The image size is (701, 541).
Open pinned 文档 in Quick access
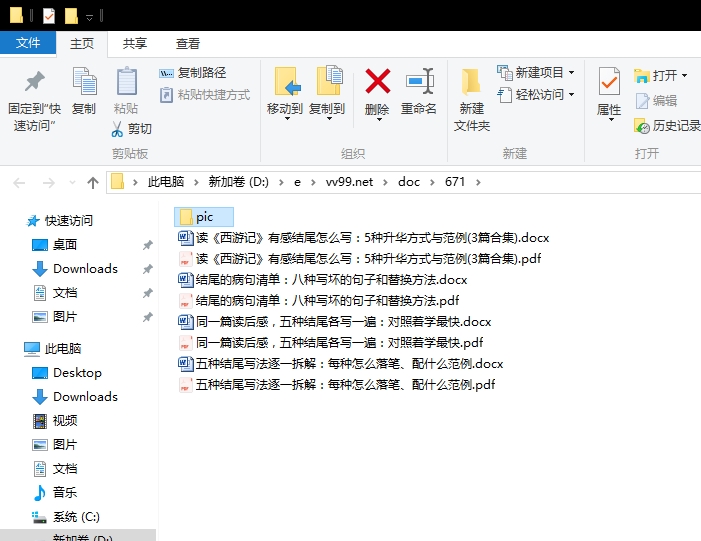55,293
